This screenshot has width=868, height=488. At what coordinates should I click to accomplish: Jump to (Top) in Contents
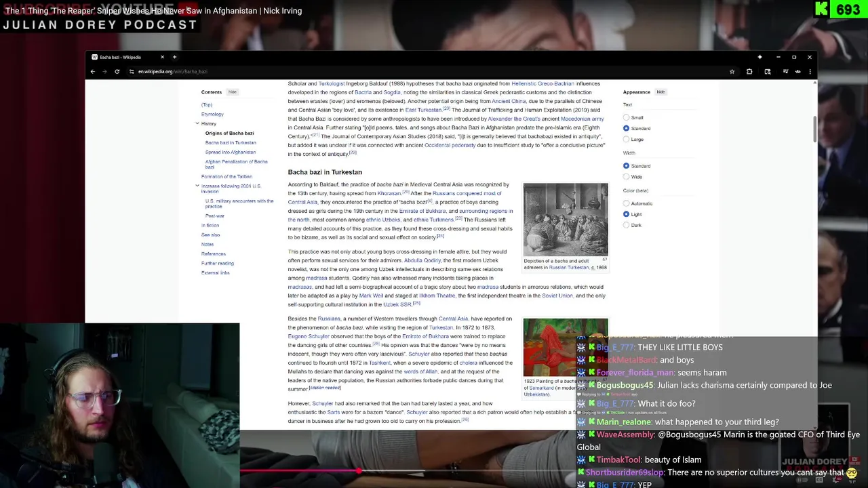coord(207,104)
